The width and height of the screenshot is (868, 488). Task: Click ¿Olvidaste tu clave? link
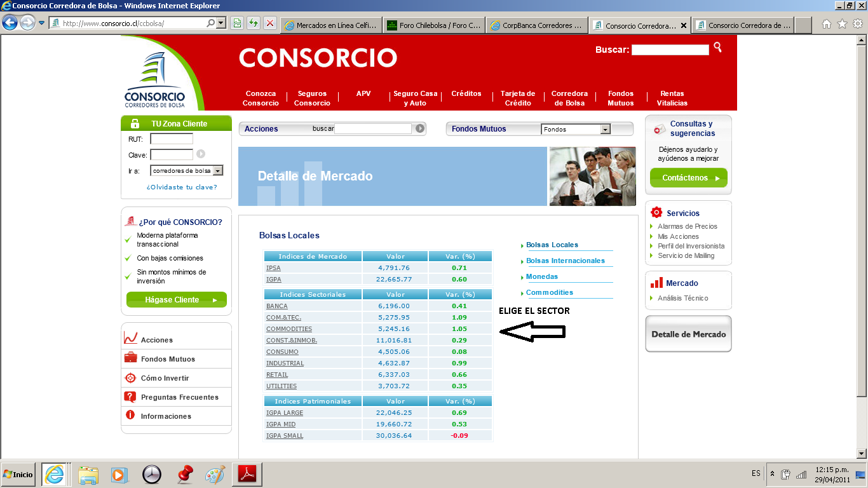182,187
